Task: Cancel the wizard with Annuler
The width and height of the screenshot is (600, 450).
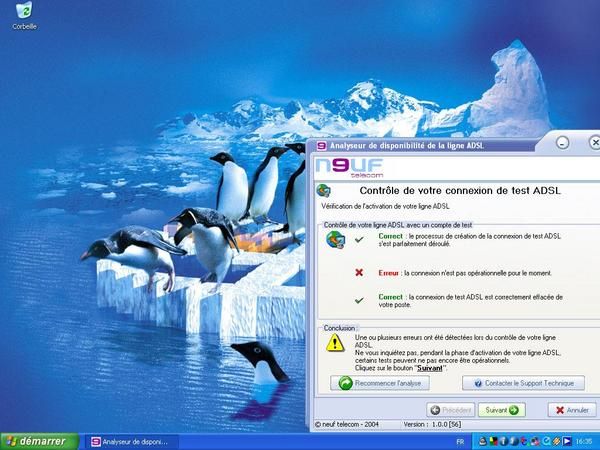Action: [572, 410]
